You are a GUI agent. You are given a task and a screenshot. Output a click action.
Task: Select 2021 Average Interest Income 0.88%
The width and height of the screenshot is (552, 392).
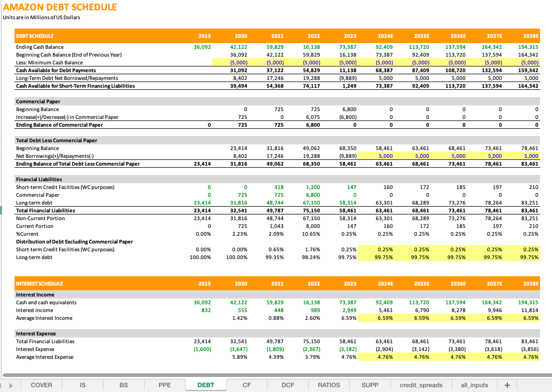276,318
